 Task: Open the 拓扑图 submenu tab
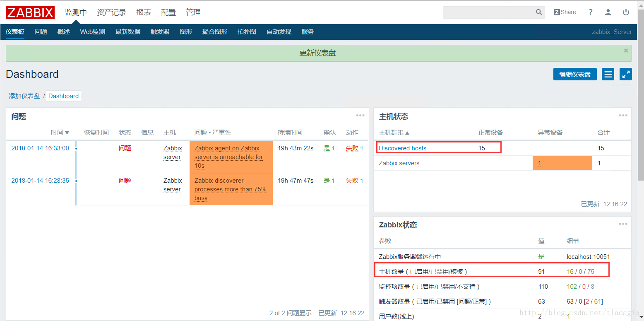(247, 32)
